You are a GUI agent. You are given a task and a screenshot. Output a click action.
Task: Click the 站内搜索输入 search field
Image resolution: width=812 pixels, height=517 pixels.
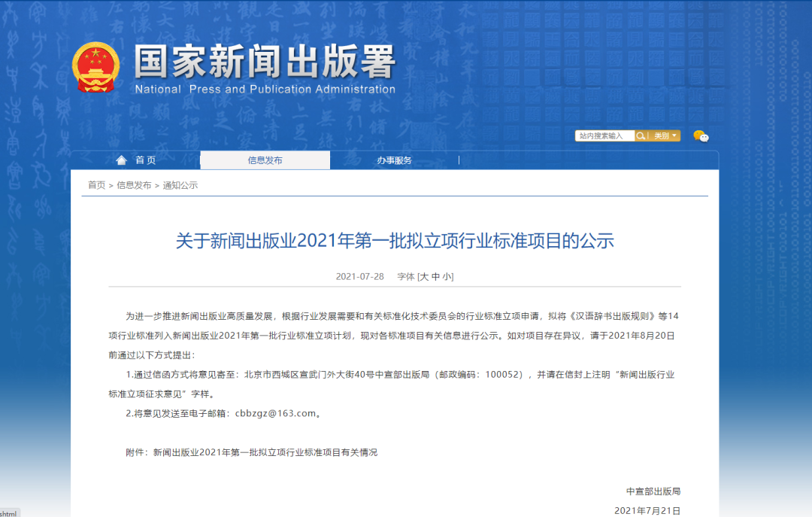point(605,136)
